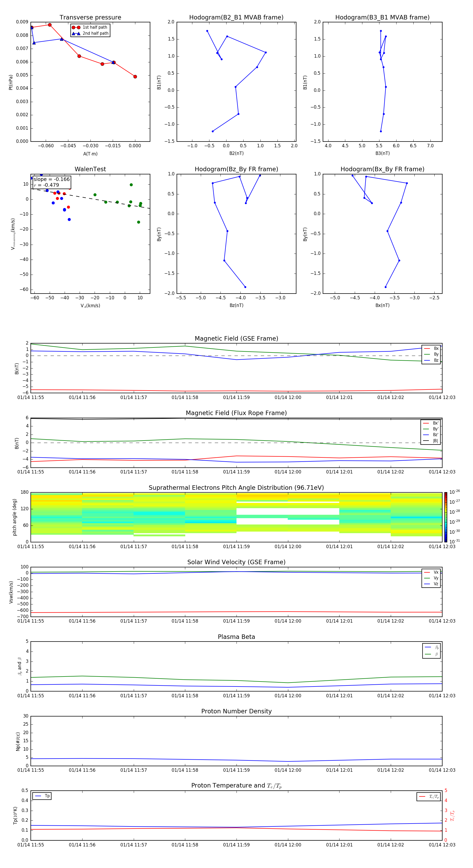Select the '2nd half path' legend entry

click(91, 33)
